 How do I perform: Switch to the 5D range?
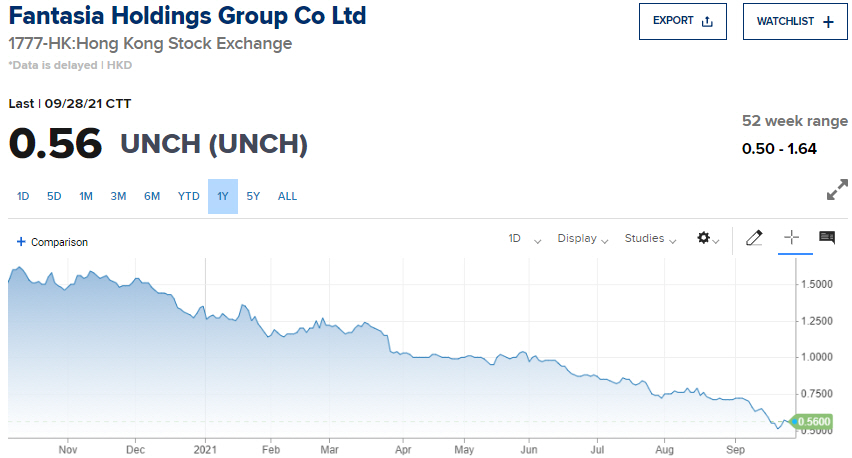(54, 196)
